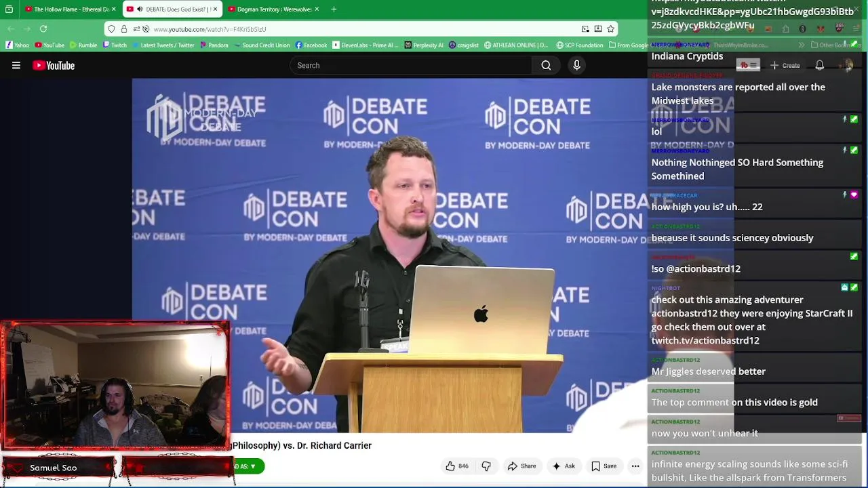868x488 pixels.
Task: Bookmark this page with star icon
Action: [610, 29]
